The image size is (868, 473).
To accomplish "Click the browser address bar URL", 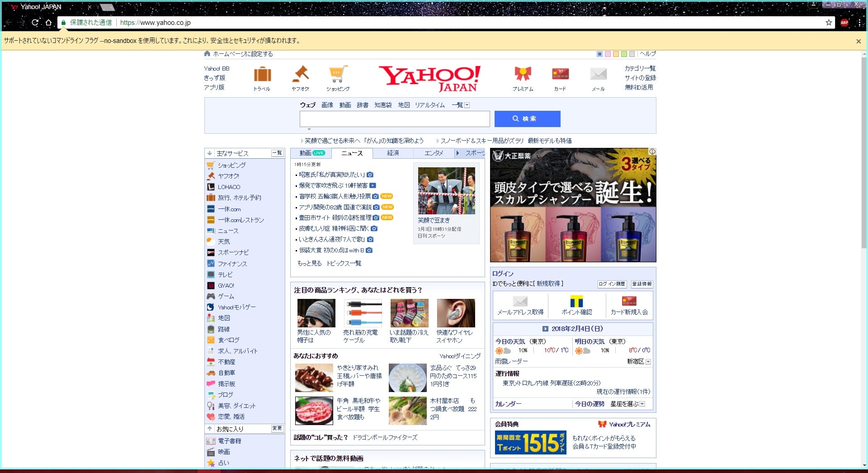I will (x=155, y=23).
